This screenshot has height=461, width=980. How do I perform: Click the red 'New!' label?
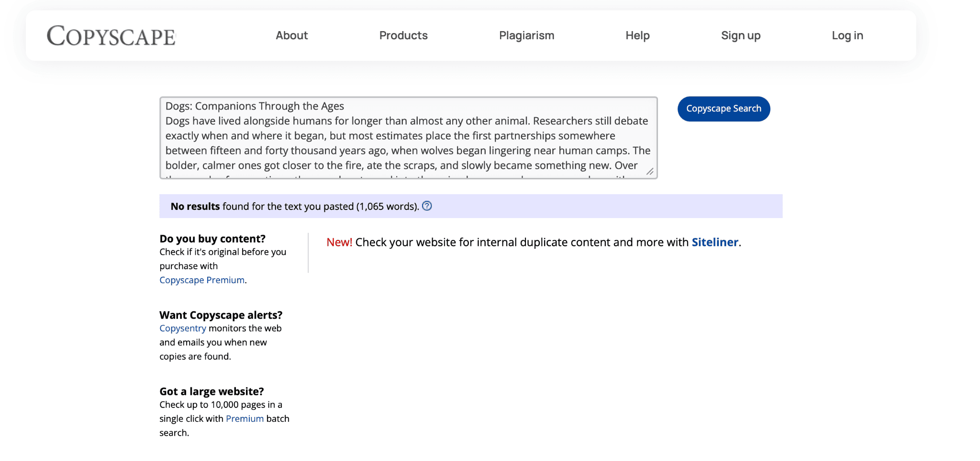click(339, 242)
